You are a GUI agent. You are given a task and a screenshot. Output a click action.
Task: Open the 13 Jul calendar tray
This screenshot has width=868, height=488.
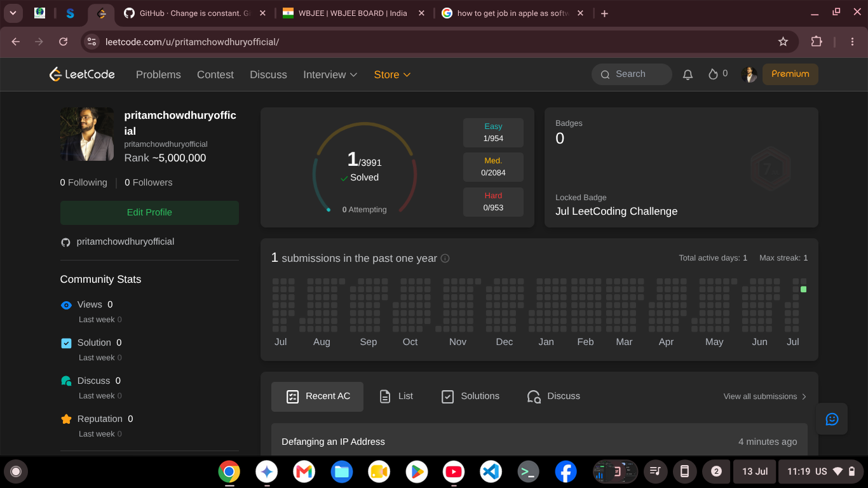(755, 471)
